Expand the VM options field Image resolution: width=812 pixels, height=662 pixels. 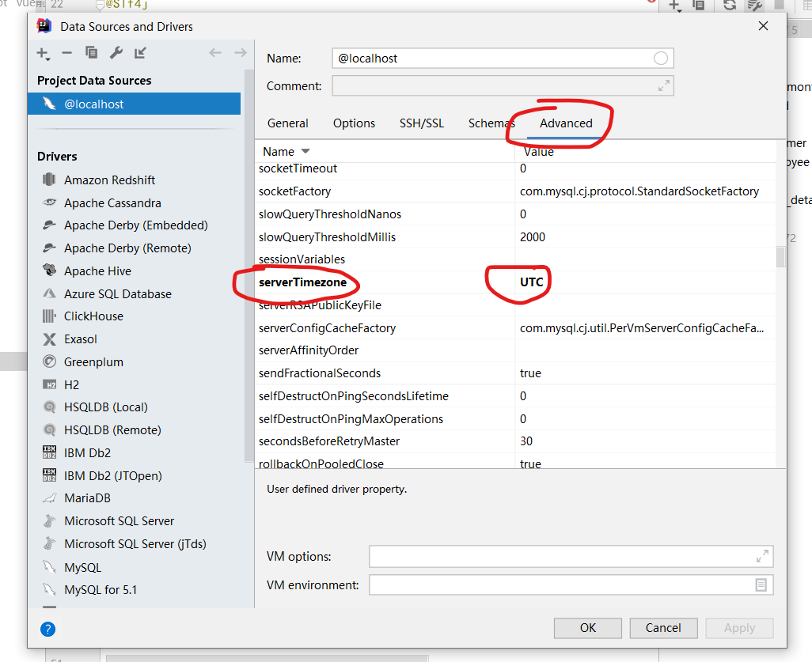pos(762,556)
